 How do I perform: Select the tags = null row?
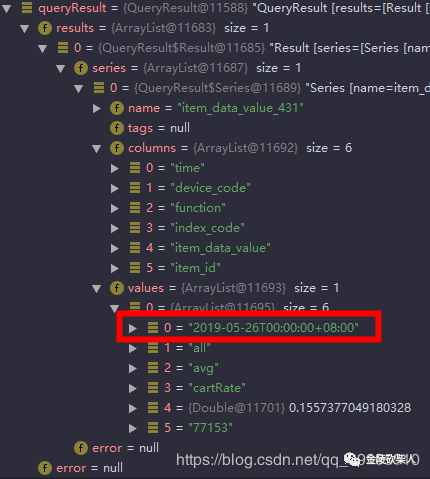pyautogui.click(x=150, y=128)
